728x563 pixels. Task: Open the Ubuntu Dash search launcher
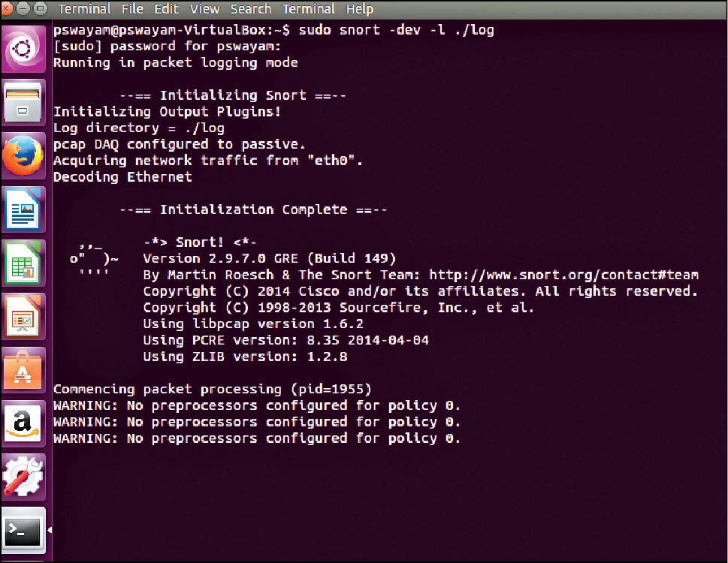[x=26, y=49]
